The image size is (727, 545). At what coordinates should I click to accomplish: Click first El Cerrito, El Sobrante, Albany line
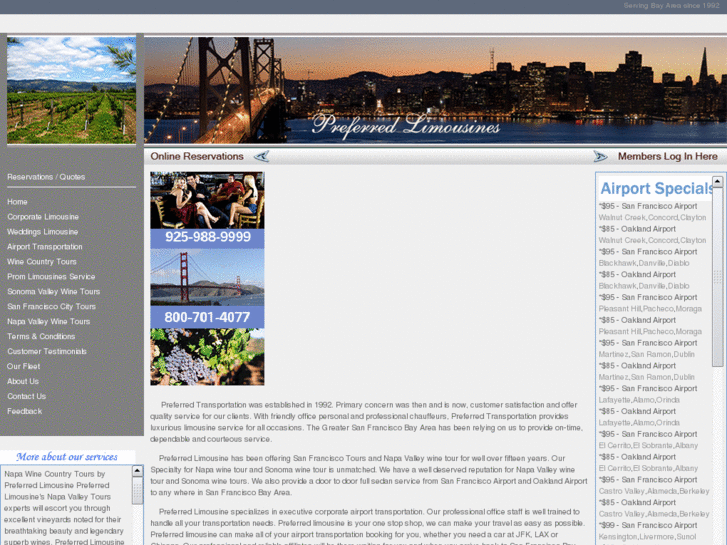tap(648, 445)
